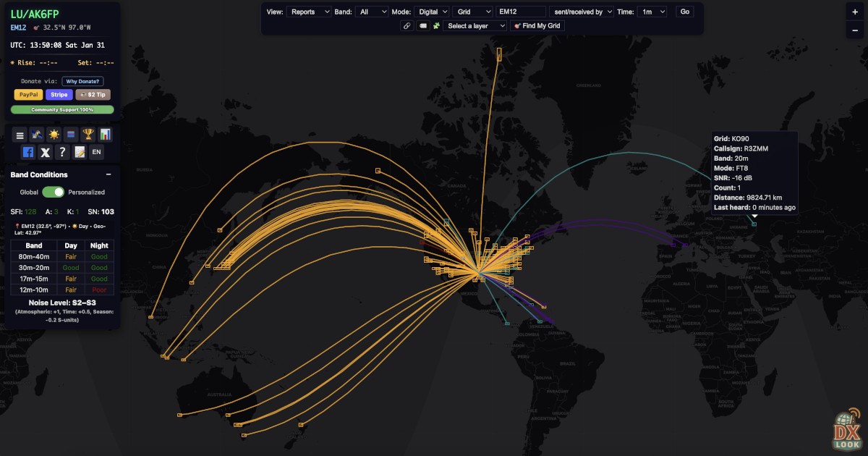Open the Band dropdown set to All
This screenshot has height=456, width=868.
(372, 12)
